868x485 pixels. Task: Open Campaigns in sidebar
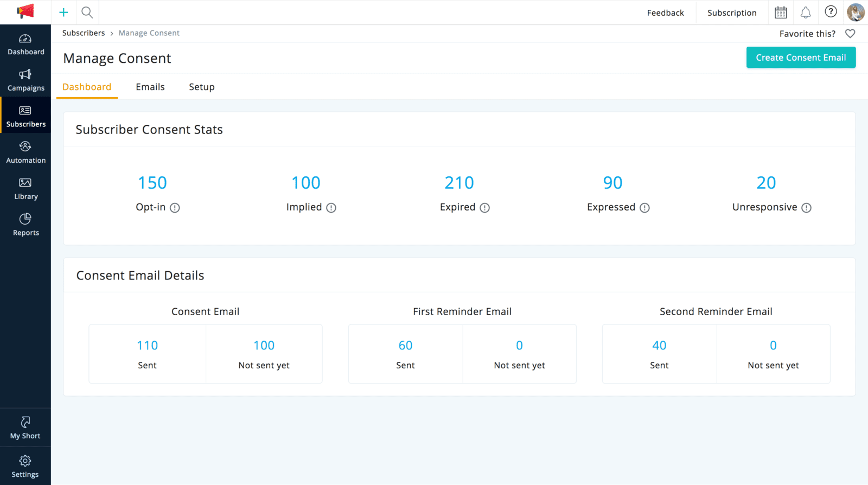tap(25, 80)
